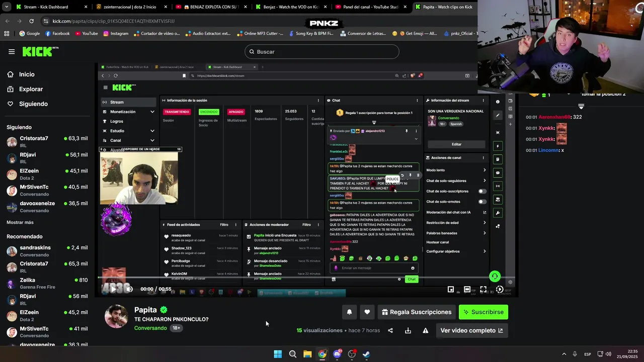
Task: Download the clip
Action: (x=408, y=330)
